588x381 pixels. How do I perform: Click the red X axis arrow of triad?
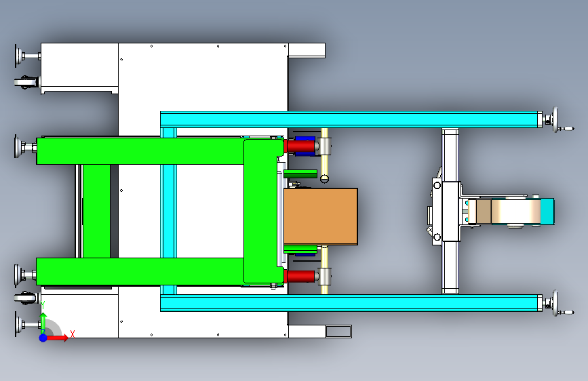[x=58, y=338]
